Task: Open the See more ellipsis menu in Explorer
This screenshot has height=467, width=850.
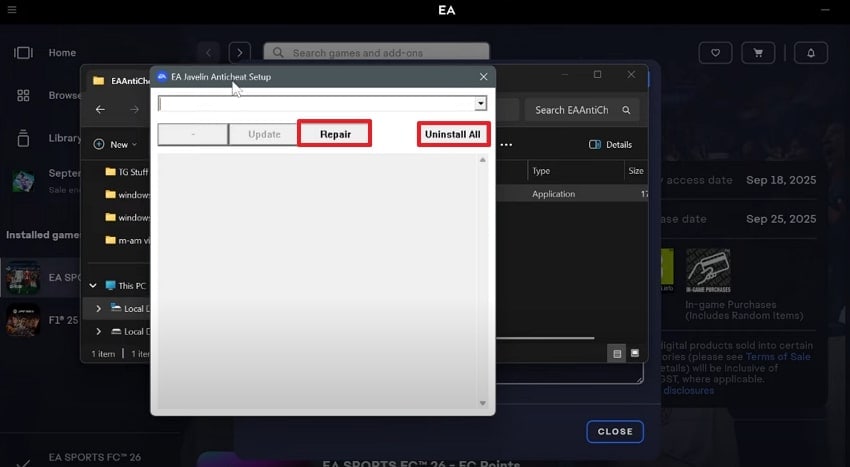Action: (x=506, y=145)
